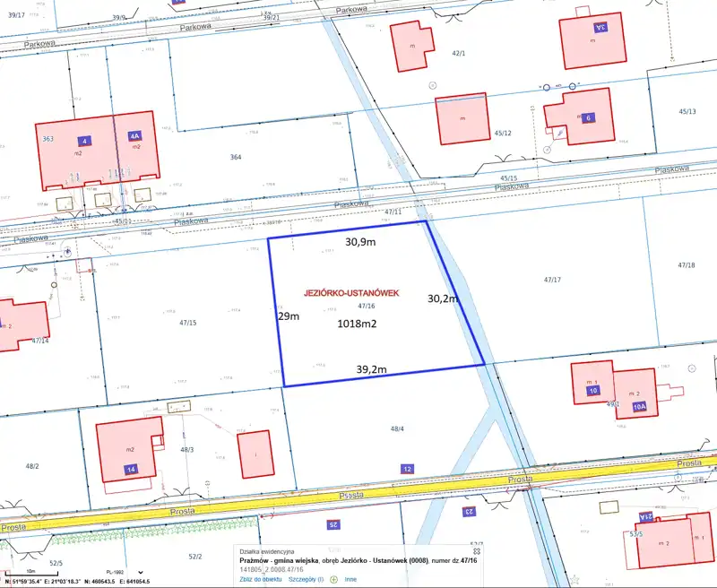
Task: Click the address marker numbered 10
Action: [593, 391]
